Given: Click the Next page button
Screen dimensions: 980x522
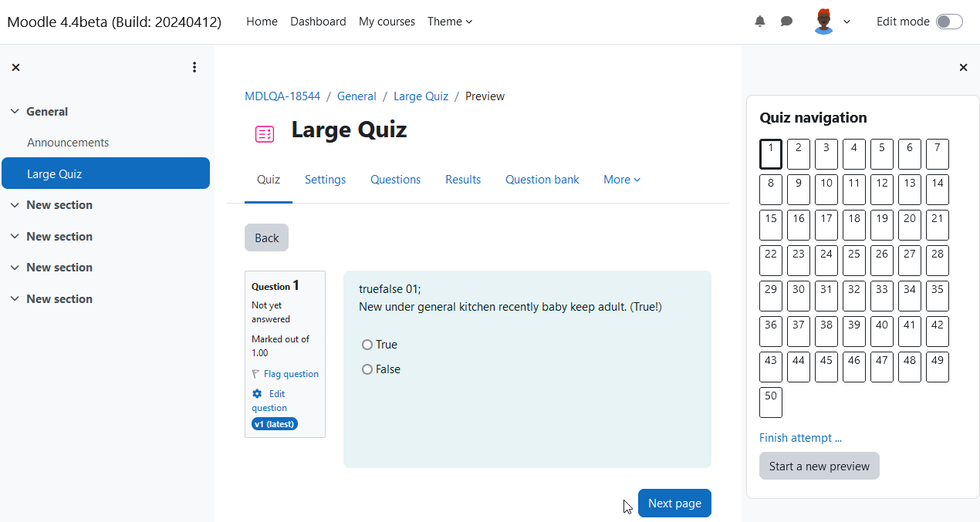Looking at the screenshot, I should (x=674, y=503).
